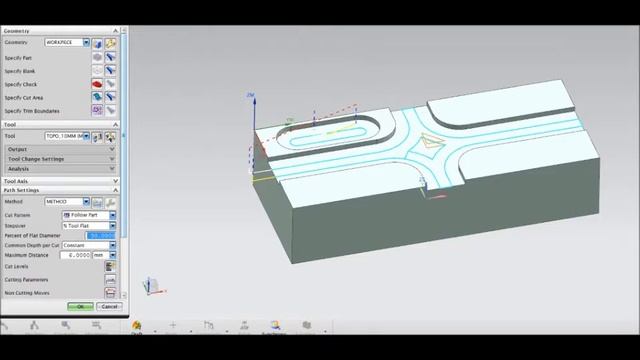Click the display flashlight for Specify Blank

click(x=110, y=71)
